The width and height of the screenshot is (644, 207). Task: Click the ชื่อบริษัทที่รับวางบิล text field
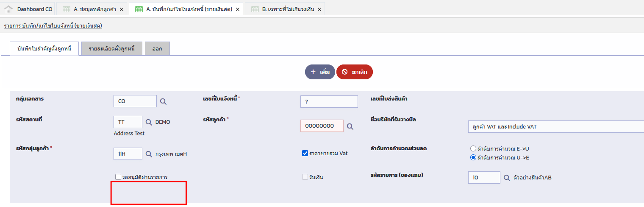(555, 127)
